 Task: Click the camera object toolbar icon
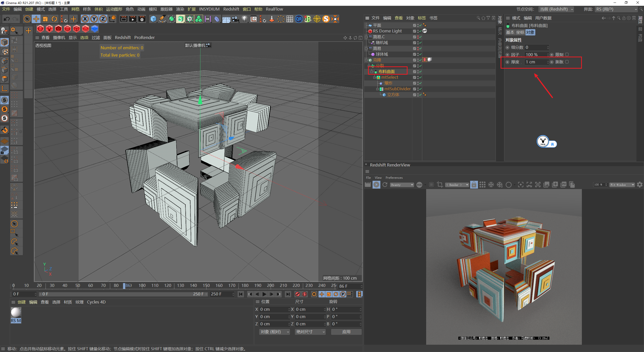[235, 19]
